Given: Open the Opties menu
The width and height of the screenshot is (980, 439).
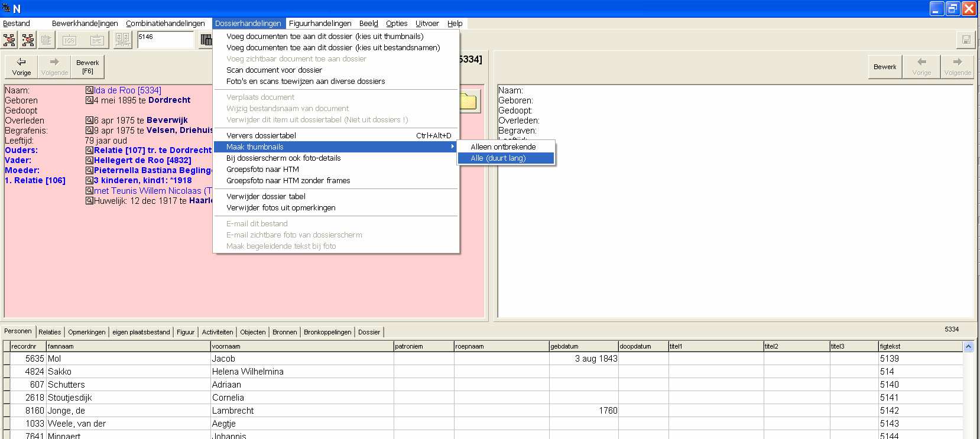Looking at the screenshot, I should [x=397, y=24].
